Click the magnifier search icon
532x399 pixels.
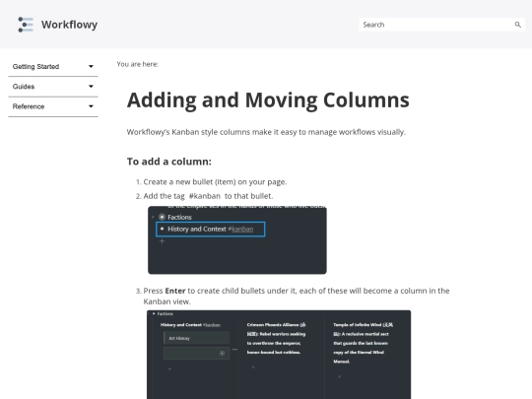pyautogui.click(x=518, y=25)
